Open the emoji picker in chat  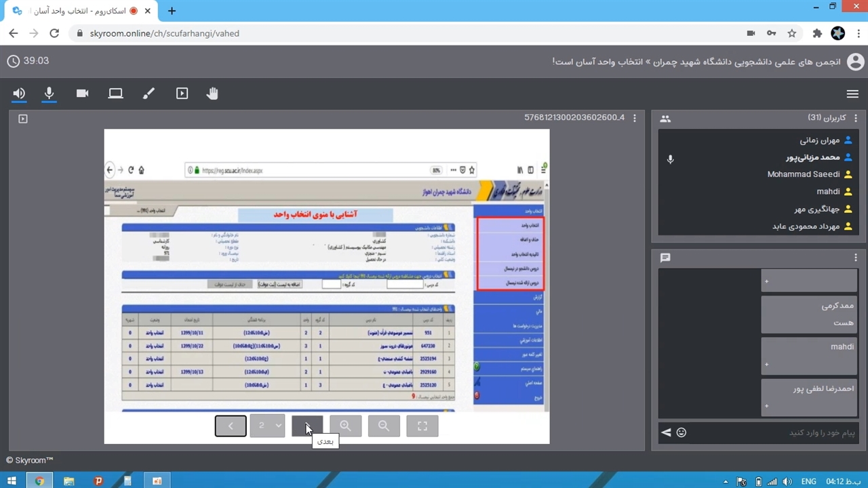[682, 432]
